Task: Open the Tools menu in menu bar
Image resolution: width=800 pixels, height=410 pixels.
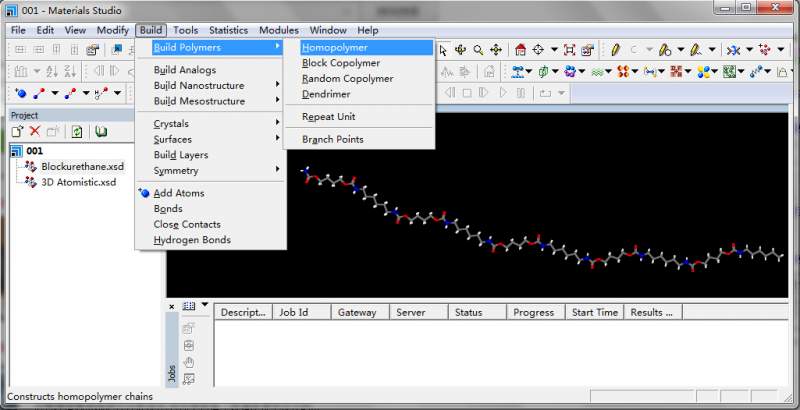Action: (185, 31)
